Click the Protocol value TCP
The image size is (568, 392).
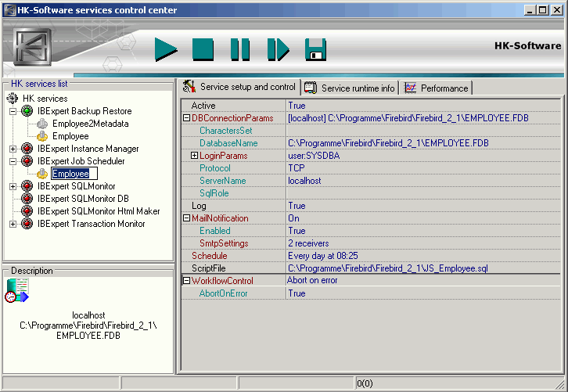click(297, 168)
